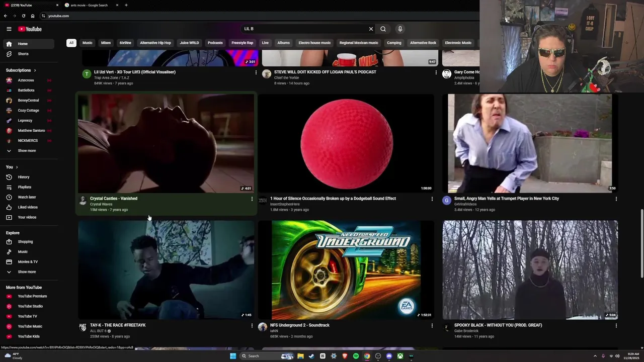This screenshot has width=644, height=362.
Task: Open Steam from the taskbar
Action: 311,356
